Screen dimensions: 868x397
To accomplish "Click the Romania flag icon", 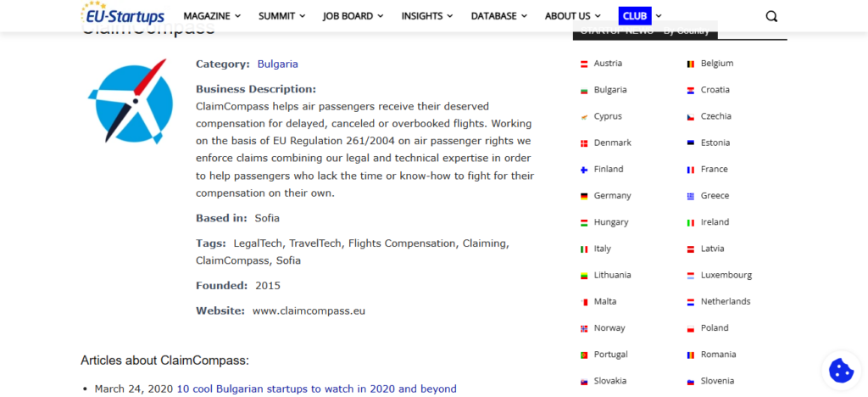I will coord(690,355).
